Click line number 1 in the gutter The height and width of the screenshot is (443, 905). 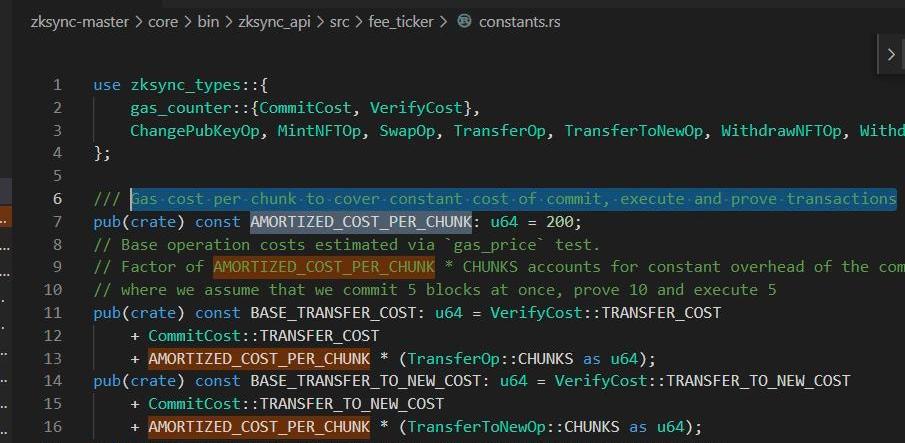tap(57, 85)
